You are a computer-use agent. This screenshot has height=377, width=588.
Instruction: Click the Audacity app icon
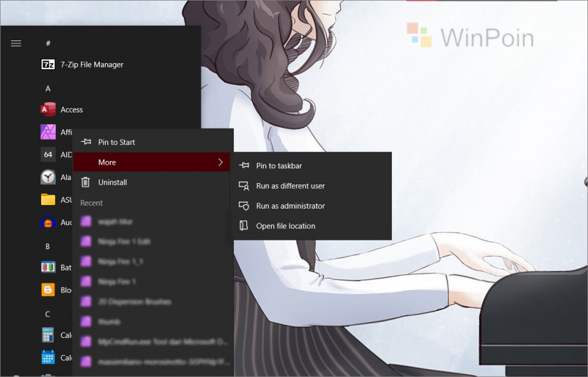[x=48, y=222]
